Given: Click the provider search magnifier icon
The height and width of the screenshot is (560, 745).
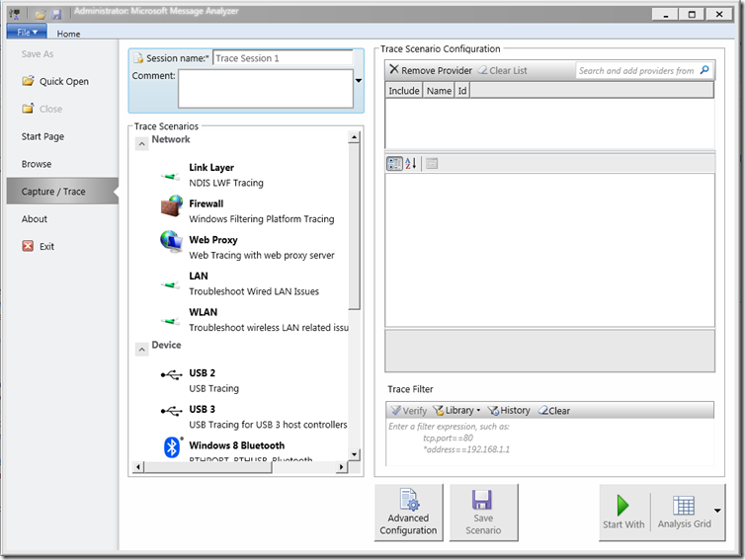Looking at the screenshot, I should (704, 70).
